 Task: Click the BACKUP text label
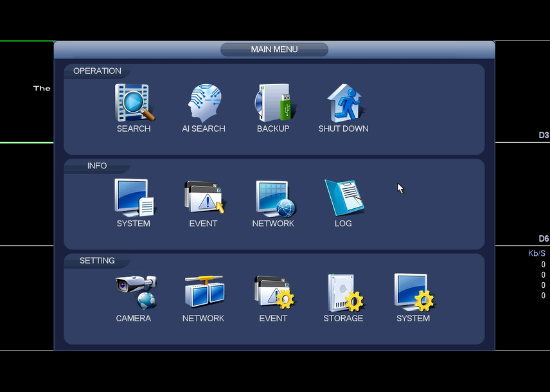273,129
